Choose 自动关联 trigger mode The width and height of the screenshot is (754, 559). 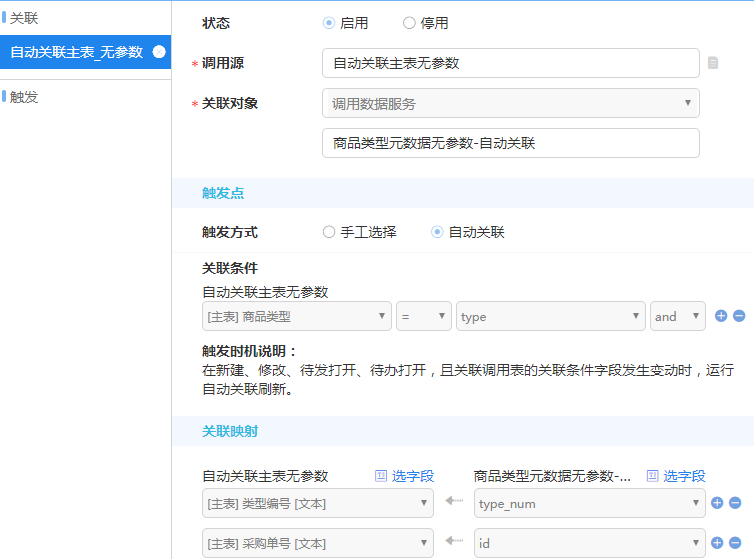437,232
